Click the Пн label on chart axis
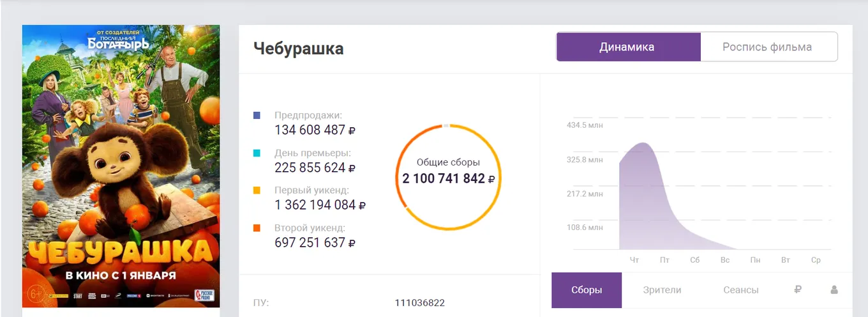The width and height of the screenshot is (868, 317). tap(756, 261)
